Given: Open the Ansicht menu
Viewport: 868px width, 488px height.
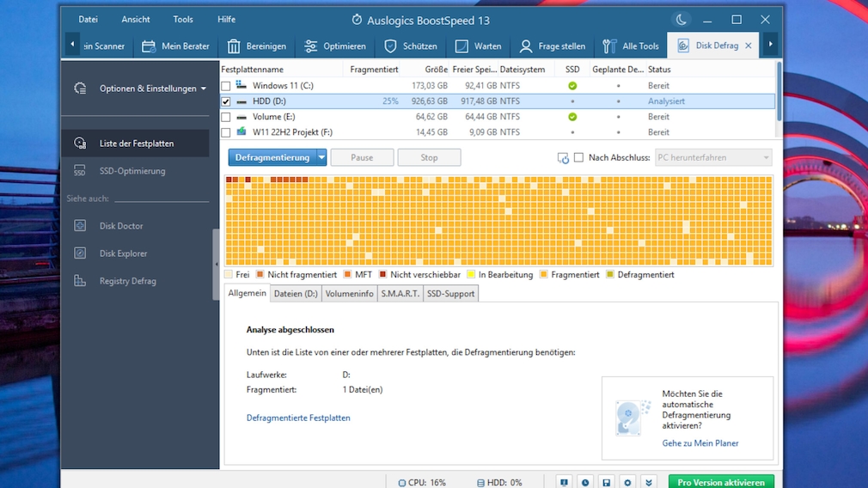Looking at the screenshot, I should (136, 20).
